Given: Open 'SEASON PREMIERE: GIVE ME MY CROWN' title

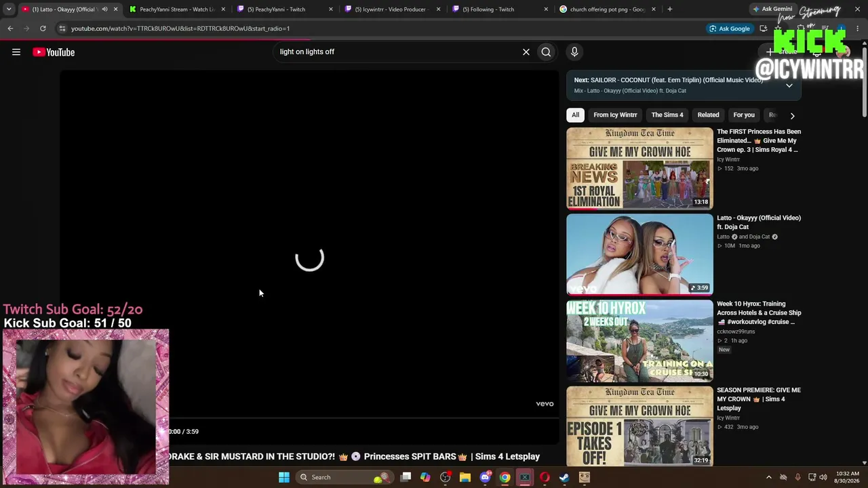Looking at the screenshot, I should coord(759,399).
